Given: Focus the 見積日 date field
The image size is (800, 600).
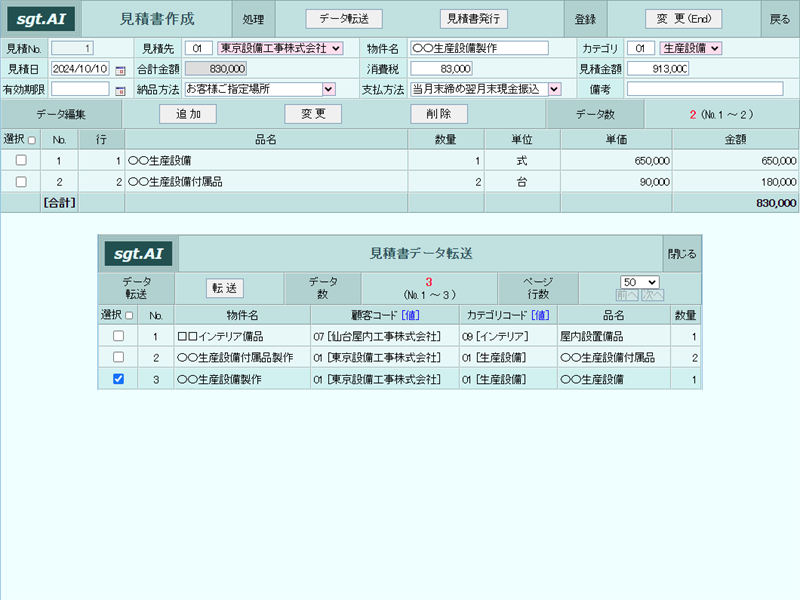Looking at the screenshot, I should click(x=80, y=69).
